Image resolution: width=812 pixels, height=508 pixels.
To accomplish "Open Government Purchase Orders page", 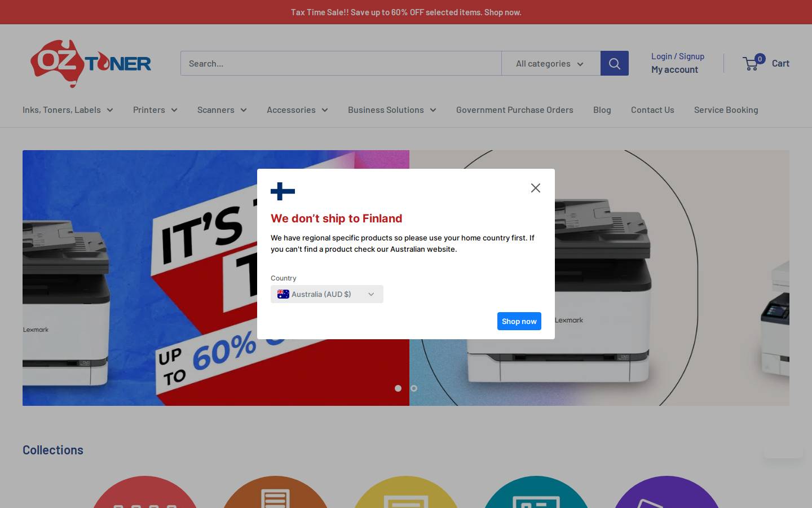I will click(515, 110).
